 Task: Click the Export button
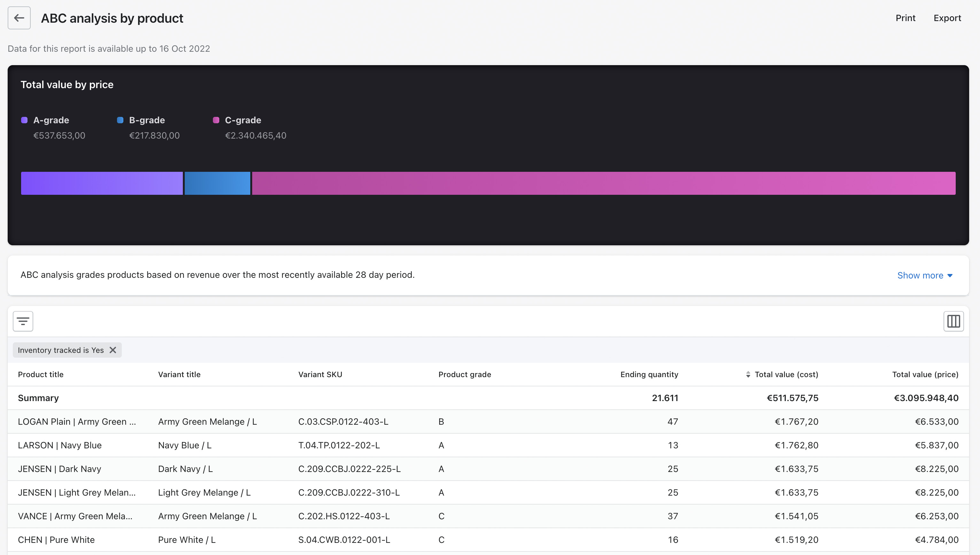click(947, 18)
